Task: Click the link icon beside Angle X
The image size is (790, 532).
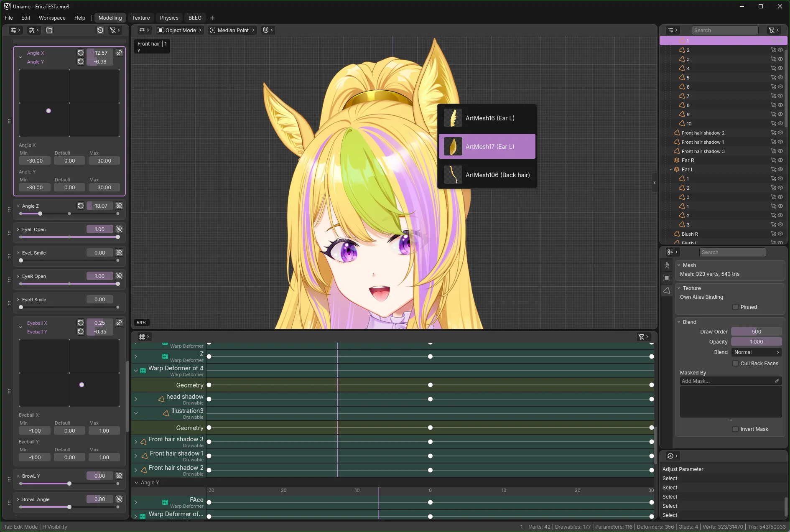Action: point(119,53)
